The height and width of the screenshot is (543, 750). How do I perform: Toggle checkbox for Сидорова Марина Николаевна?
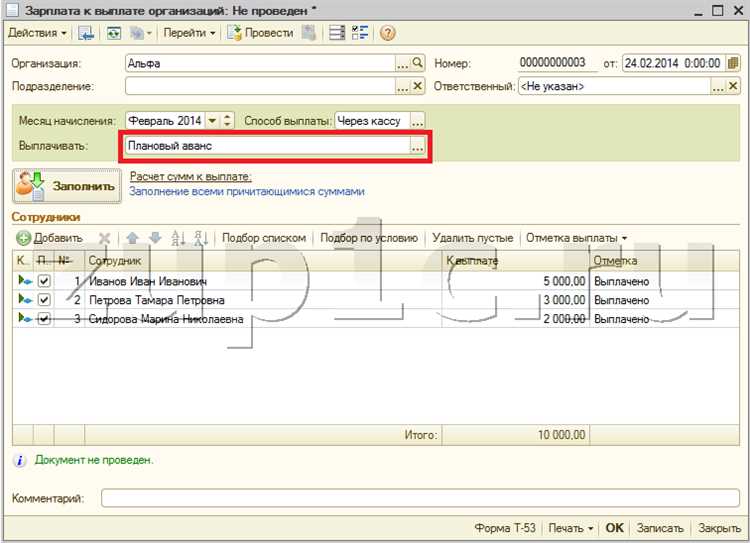pyautogui.click(x=44, y=318)
